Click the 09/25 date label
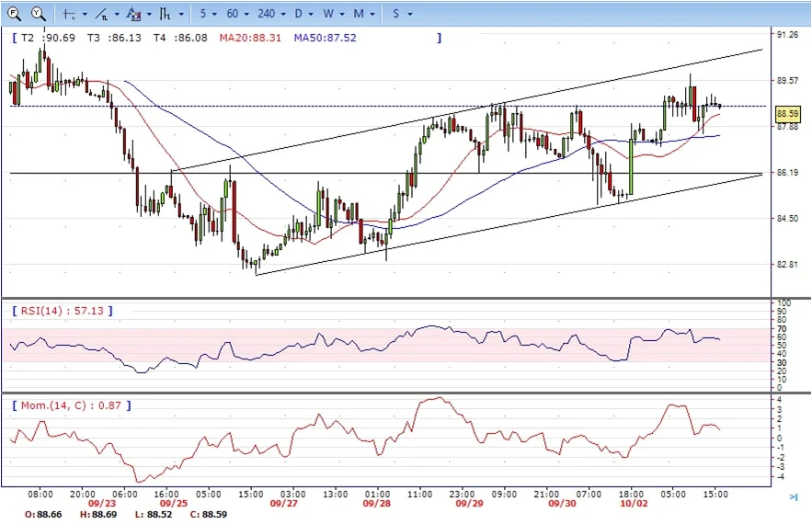This screenshot has width=812, height=524. coord(174,503)
